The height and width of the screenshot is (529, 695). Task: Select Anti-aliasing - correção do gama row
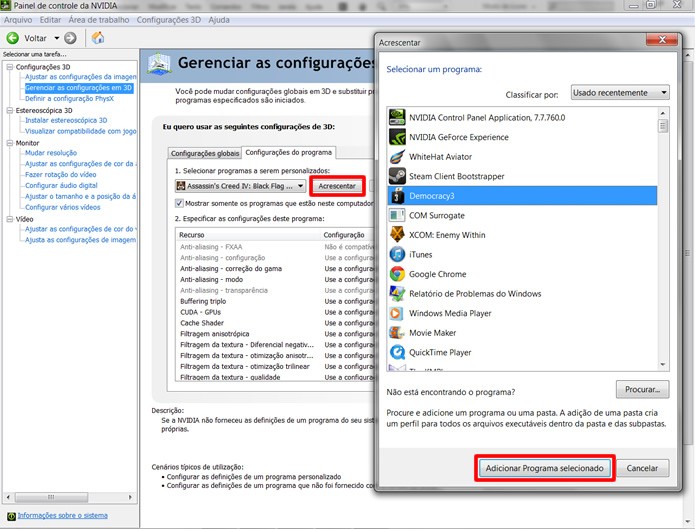[276, 269]
